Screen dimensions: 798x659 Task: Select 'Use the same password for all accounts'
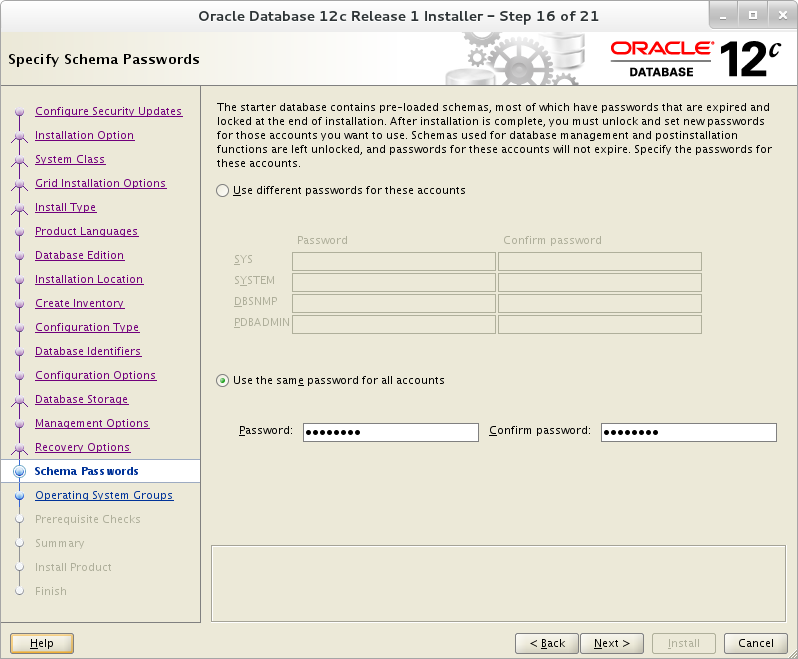222,381
